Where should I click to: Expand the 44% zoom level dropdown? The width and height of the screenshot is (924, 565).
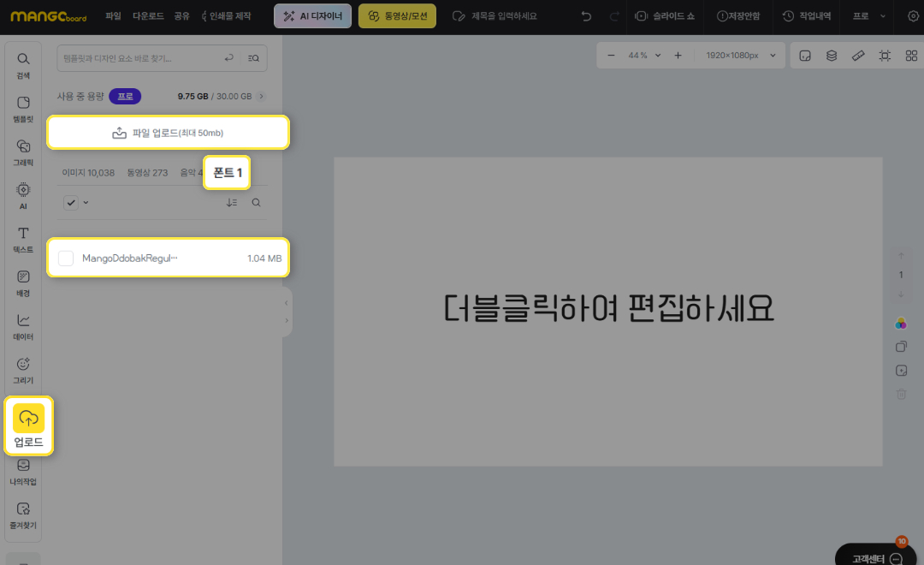[643, 56]
